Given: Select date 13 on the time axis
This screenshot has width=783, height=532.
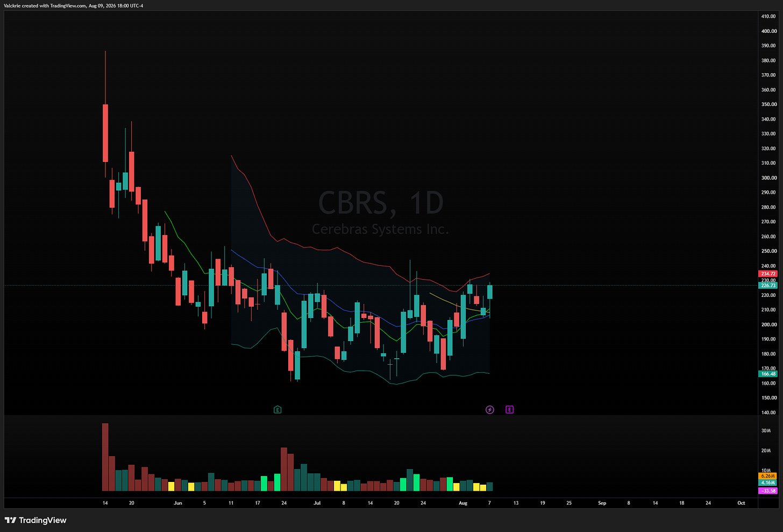Looking at the screenshot, I should 516,503.
